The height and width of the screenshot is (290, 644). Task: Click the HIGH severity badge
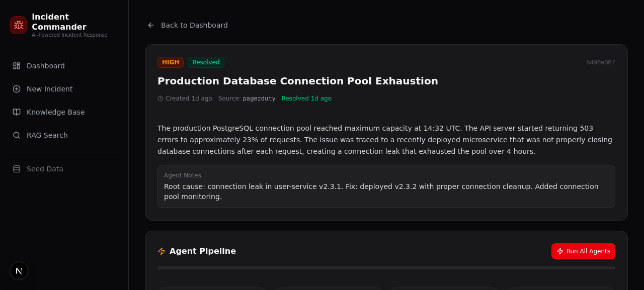point(171,62)
